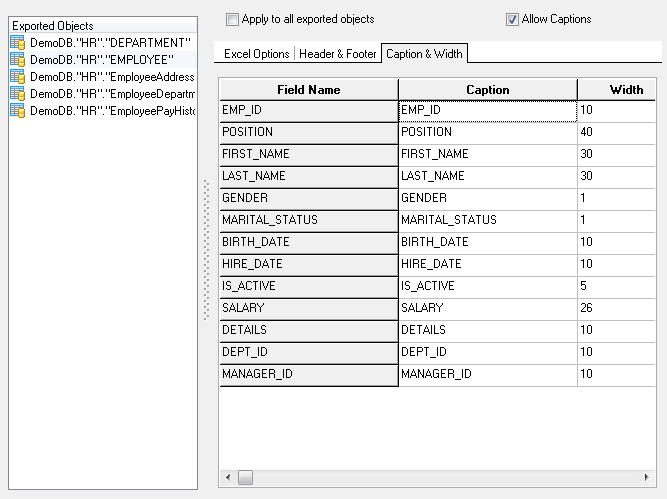667x499 pixels.
Task: Click the horizontal scrollbar left arrow
Action: coord(227,477)
